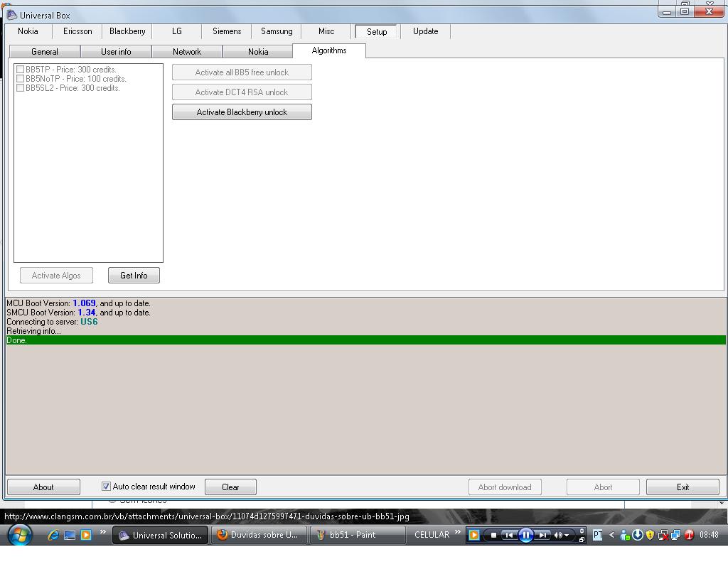Click the PT language bar indicator
Image resolution: width=728 pixels, height=564 pixels.
(x=597, y=536)
